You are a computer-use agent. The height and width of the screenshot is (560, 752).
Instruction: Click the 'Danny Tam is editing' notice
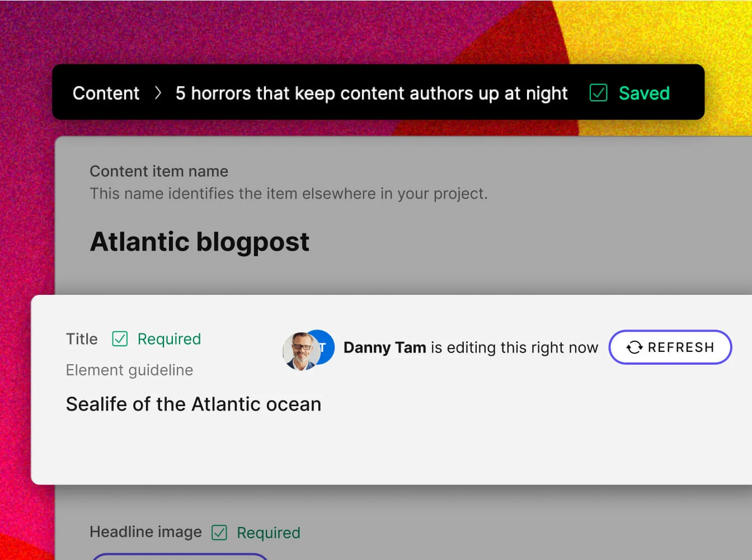tap(470, 347)
